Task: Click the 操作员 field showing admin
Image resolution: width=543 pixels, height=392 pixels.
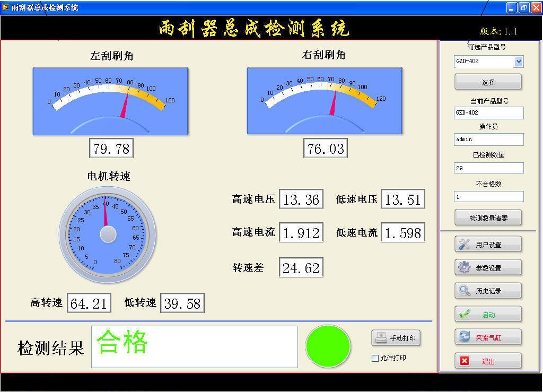Action: (x=488, y=140)
